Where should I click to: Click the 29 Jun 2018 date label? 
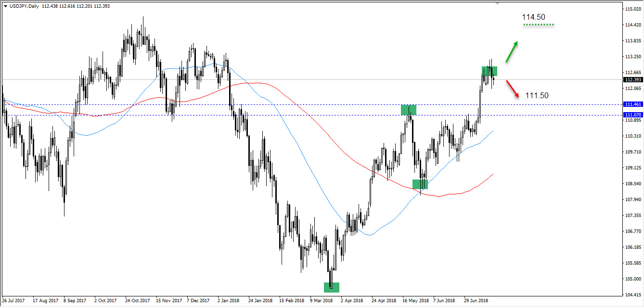click(x=475, y=301)
